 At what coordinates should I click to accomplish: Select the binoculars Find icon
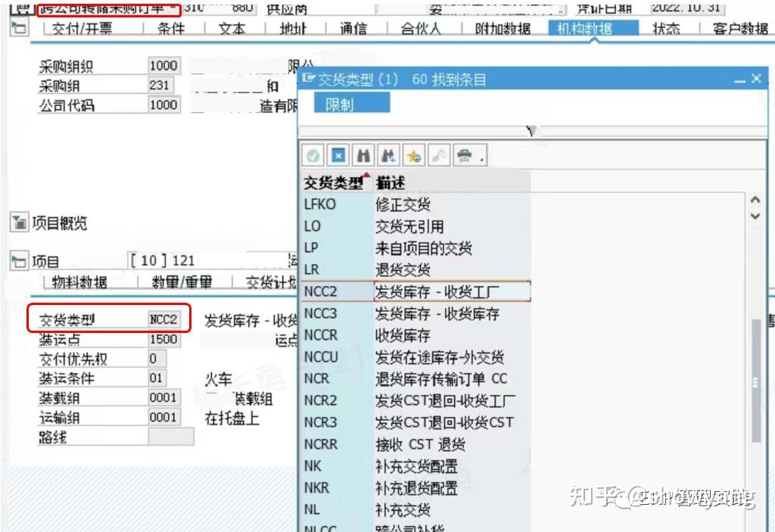coord(363,157)
